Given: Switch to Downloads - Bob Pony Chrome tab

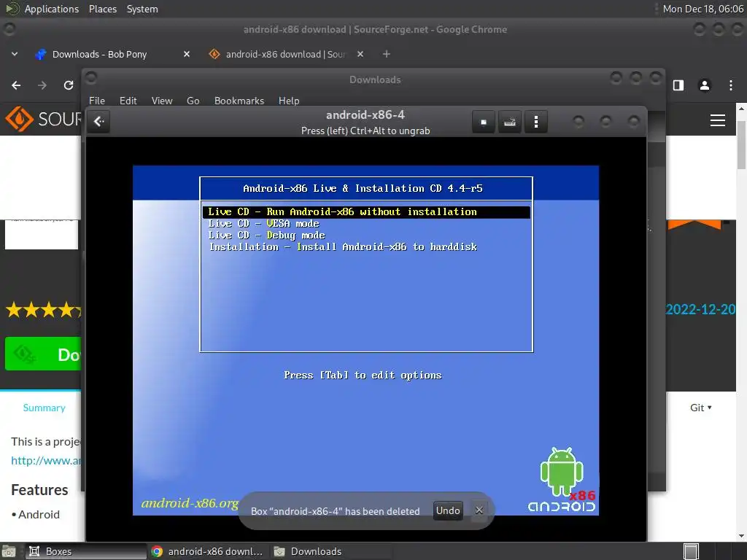Looking at the screenshot, I should tap(113, 54).
